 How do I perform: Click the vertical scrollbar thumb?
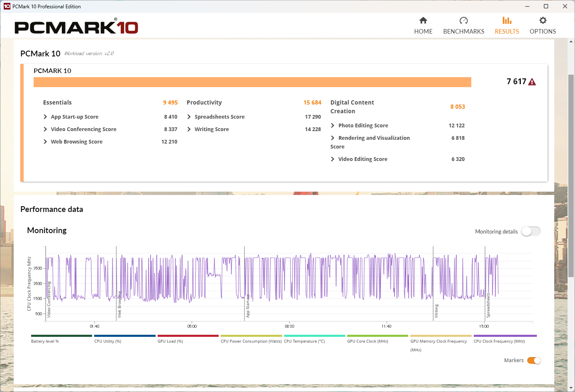[x=571, y=174]
